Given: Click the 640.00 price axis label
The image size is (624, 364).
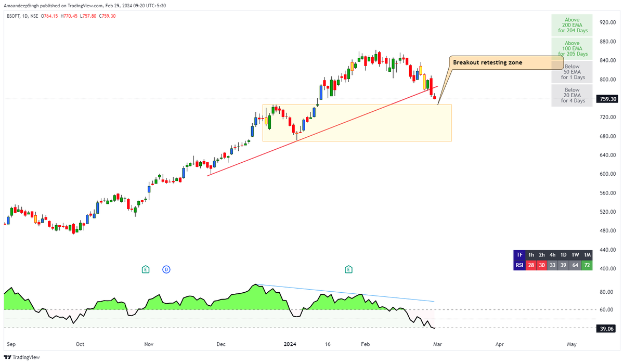Looking at the screenshot, I should pyautogui.click(x=607, y=155).
